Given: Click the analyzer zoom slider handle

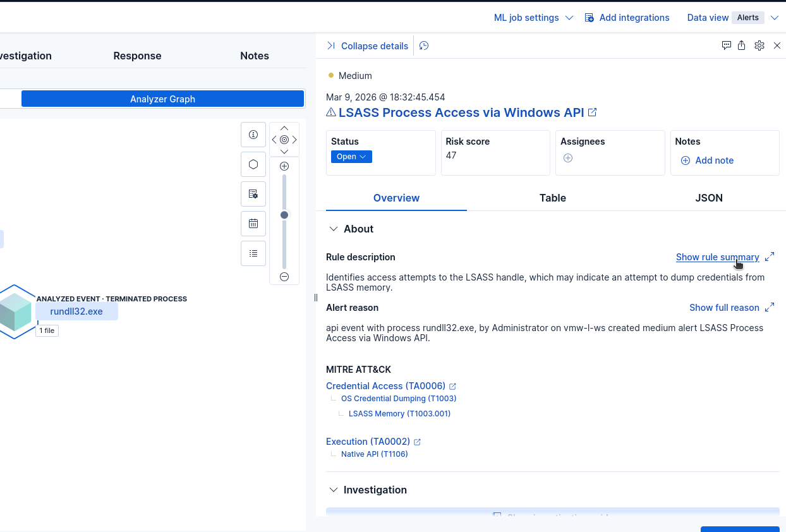Looking at the screenshot, I should coord(284,215).
